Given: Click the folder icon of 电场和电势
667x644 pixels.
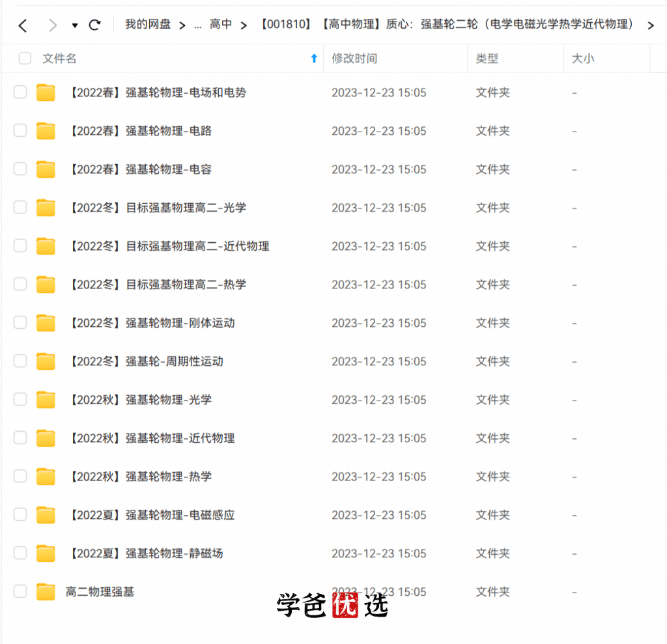Looking at the screenshot, I should pyautogui.click(x=46, y=92).
